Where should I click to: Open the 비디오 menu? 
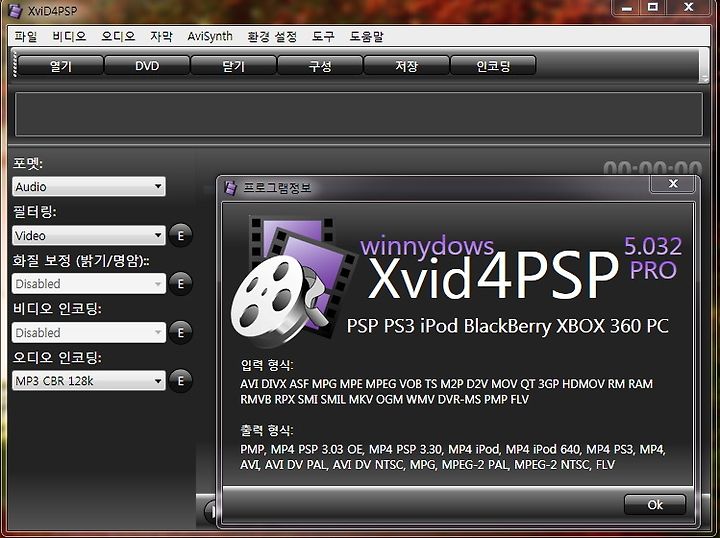pyautogui.click(x=69, y=36)
